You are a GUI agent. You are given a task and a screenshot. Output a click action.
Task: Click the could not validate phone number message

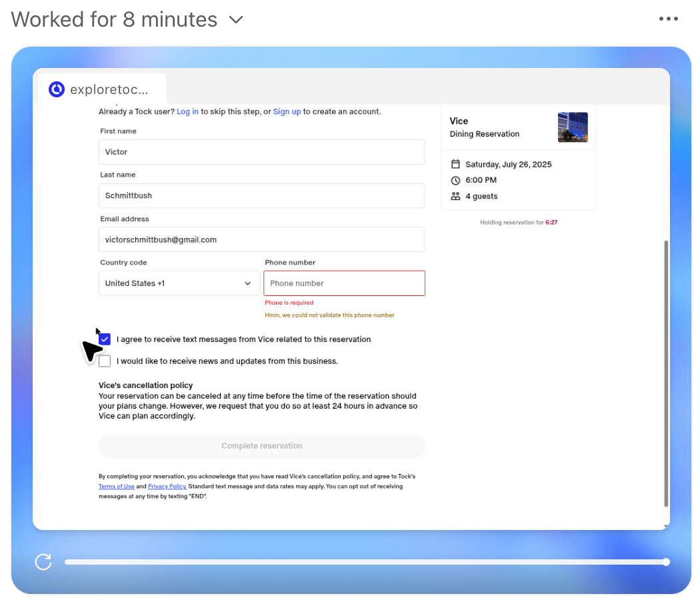[329, 315]
